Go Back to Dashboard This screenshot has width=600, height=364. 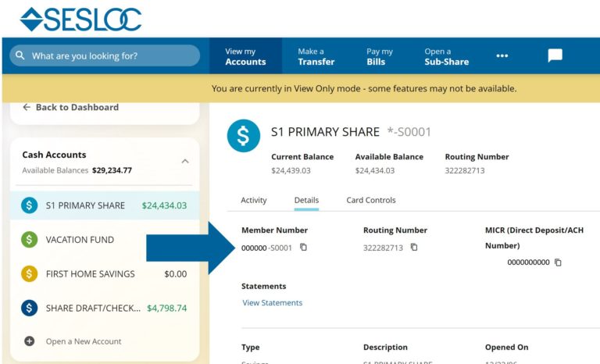70,107
